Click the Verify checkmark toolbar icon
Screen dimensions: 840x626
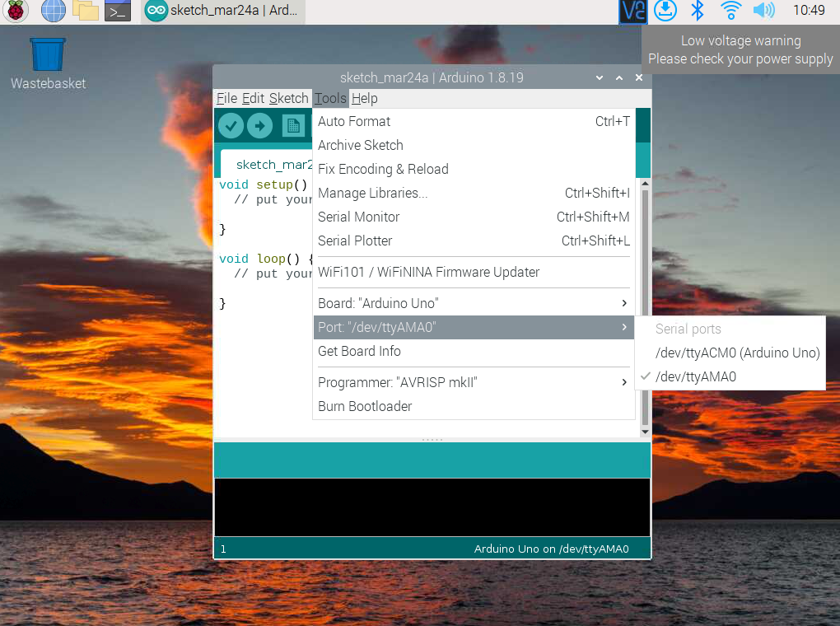231,126
